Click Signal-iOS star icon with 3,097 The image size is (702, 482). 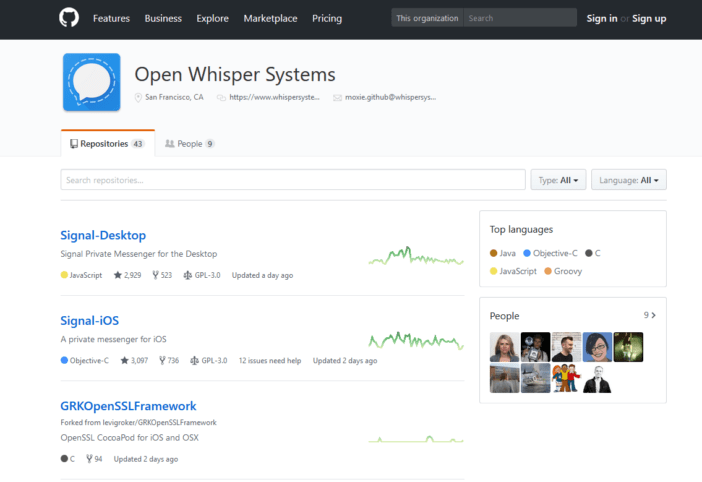124,360
